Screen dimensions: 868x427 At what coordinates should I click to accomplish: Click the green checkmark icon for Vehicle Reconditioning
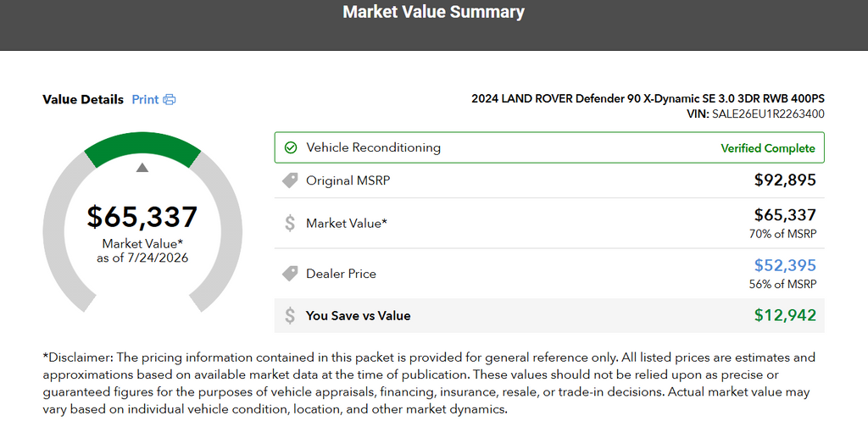click(290, 147)
